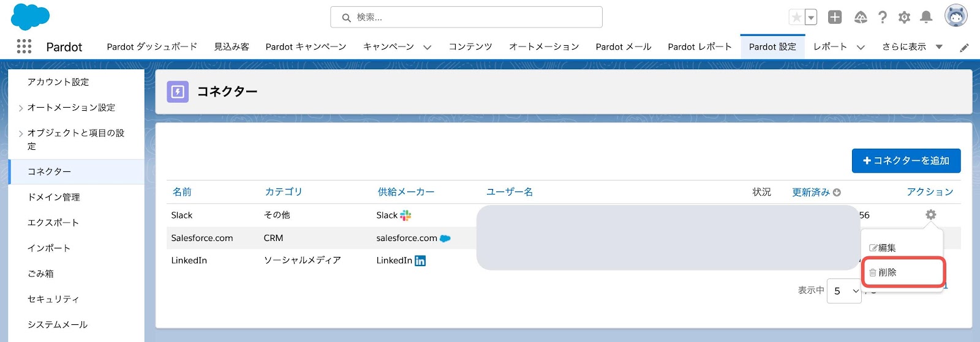Edit navigation with the pencil icon
The image size is (980, 342).
[x=964, y=47]
